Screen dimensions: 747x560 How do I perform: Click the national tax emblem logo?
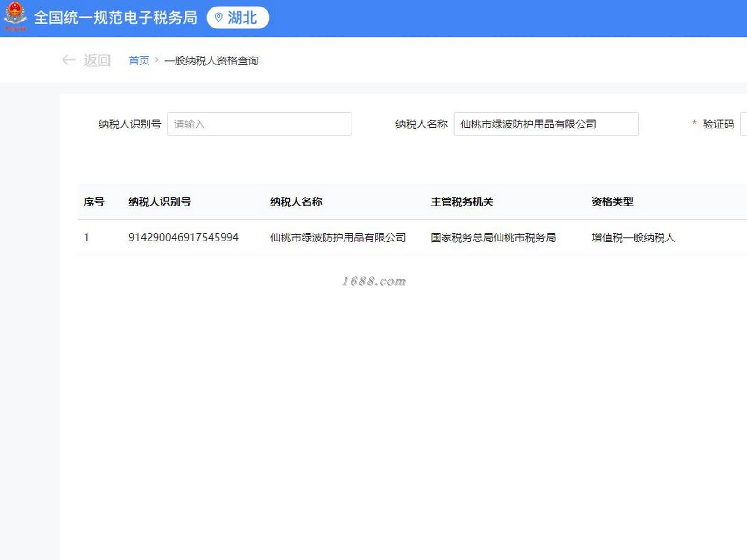[15, 16]
